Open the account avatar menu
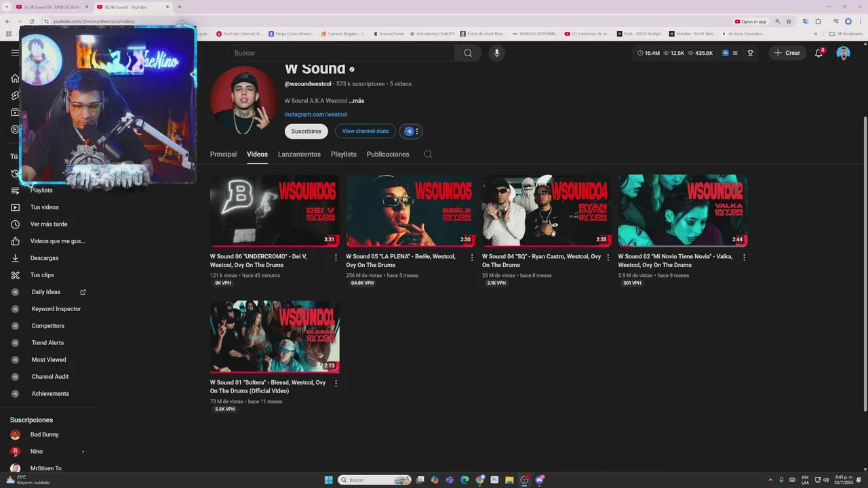The width and height of the screenshot is (868, 488). pyautogui.click(x=843, y=53)
